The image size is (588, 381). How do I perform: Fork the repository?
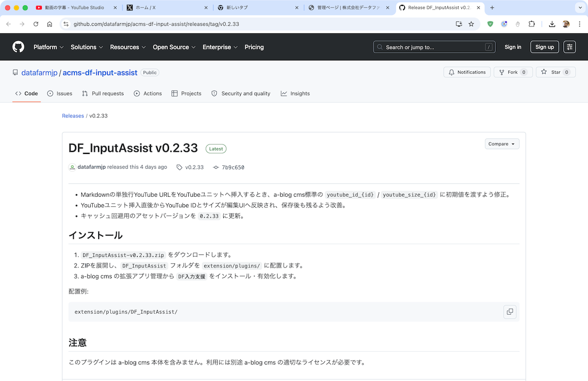click(x=513, y=72)
